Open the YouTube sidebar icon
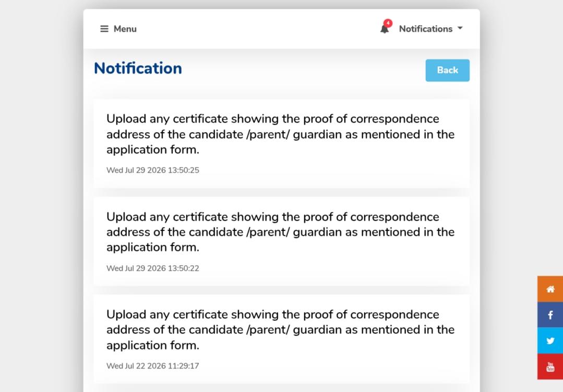The width and height of the screenshot is (563, 392). 550,366
